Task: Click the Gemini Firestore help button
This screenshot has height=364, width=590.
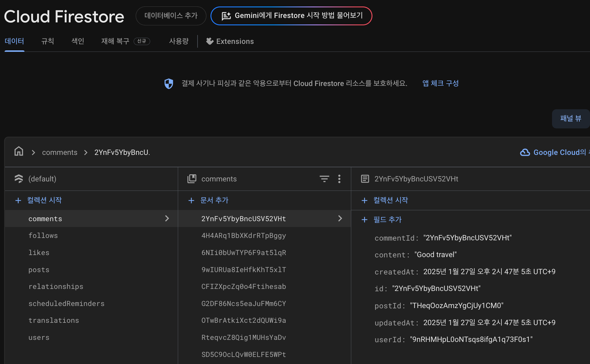Action: [291, 16]
